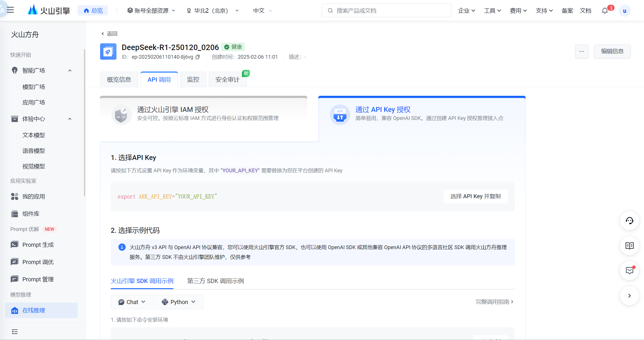
Task: Click the DeepSeek endpoint rocket icon
Action: click(108, 51)
